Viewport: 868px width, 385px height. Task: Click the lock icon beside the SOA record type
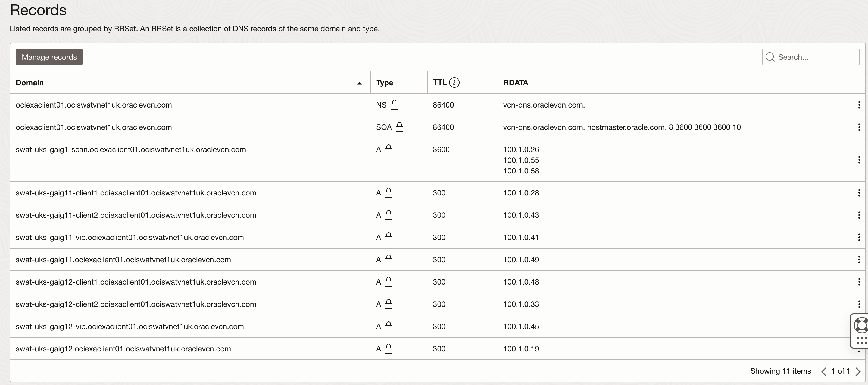400,127
